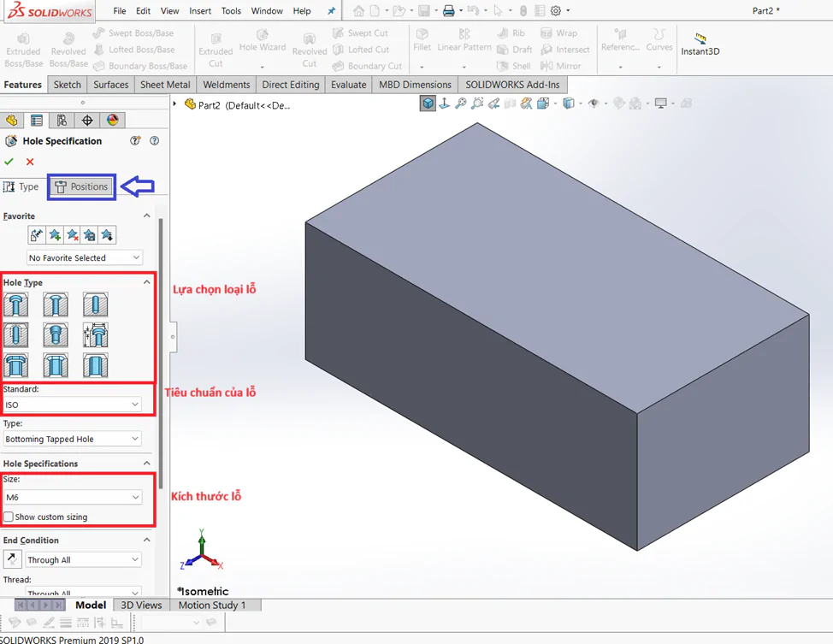Switch to the Evaluate ribbon tab
Screen dimensions: 833x644
[x=348, y=85]
